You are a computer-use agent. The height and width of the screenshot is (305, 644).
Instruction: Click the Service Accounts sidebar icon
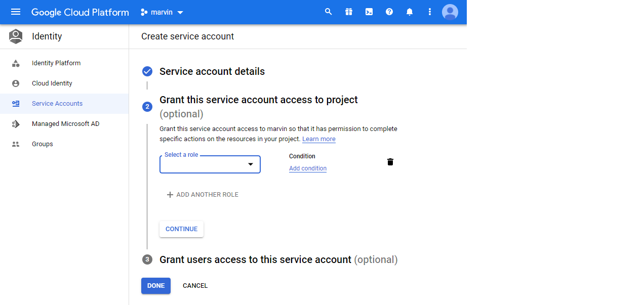[16, 104]
